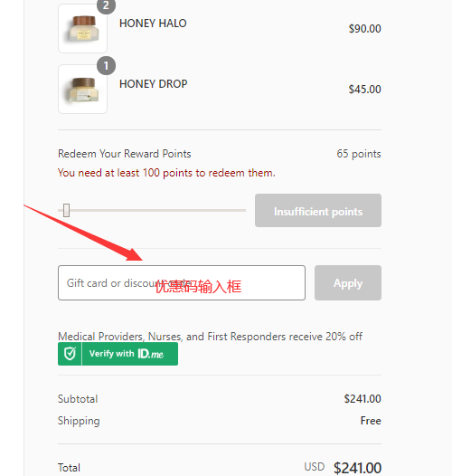Click the Honey Drop product thumbnail
Image resolution: width=452 pixels, height=476 pixels.
82,90
